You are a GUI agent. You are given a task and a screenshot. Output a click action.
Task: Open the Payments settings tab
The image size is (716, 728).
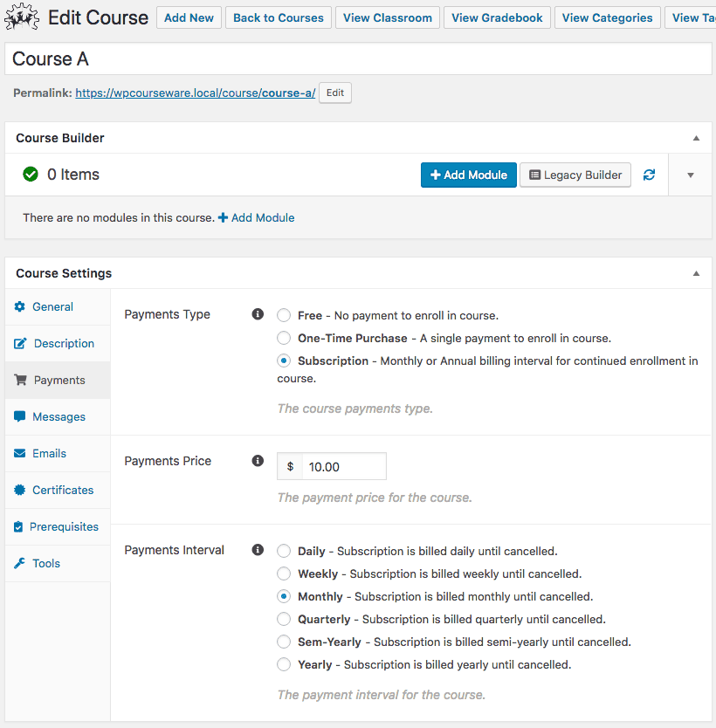coord(58,381)
